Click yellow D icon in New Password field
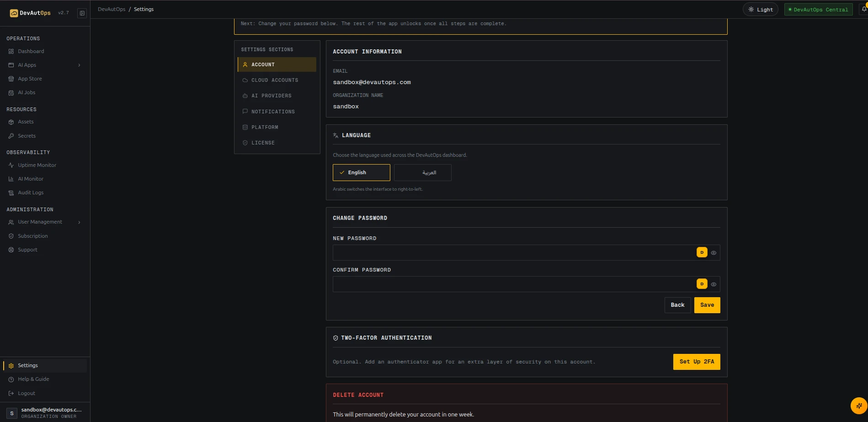 pyautogui.click(x=702, y=252)
